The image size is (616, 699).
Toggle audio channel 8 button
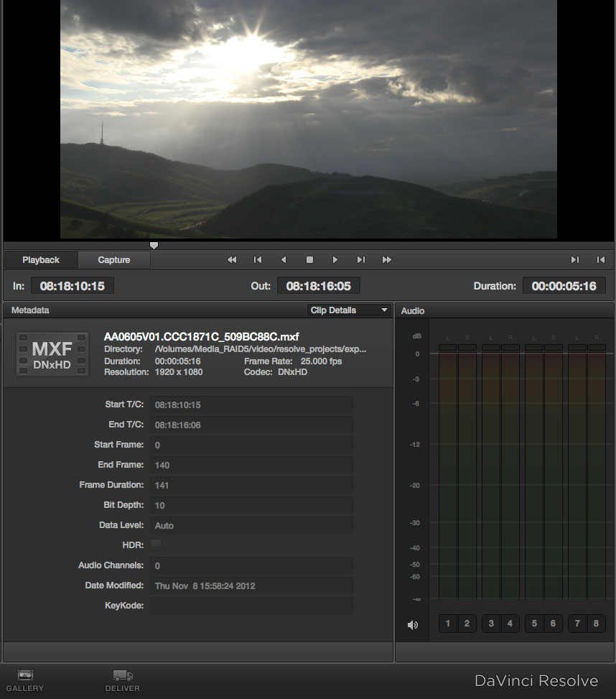pyautogui.click(x=596, y=624)
